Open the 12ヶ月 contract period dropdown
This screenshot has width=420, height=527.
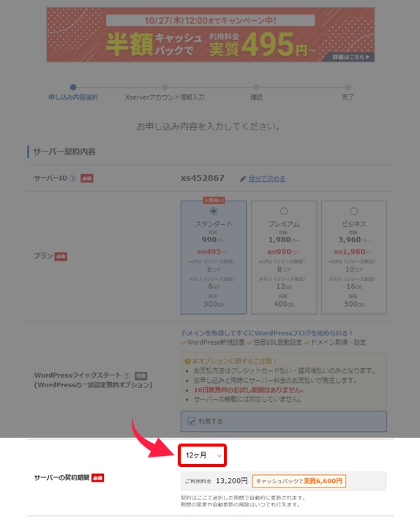(202, 455)
